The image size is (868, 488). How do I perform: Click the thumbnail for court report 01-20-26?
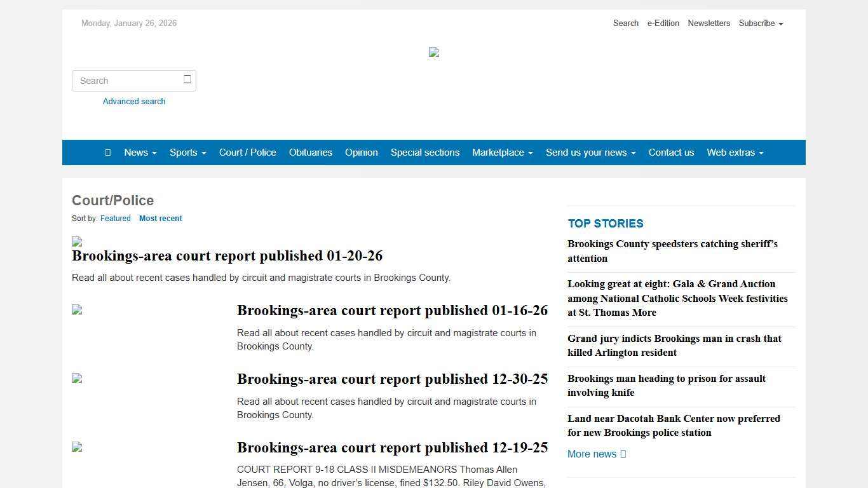coord(76,242)
